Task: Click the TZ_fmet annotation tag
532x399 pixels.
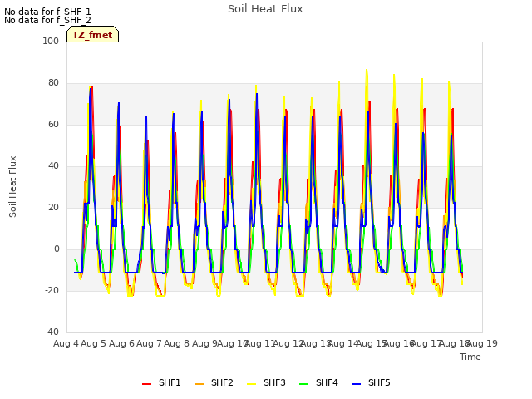Action: click(x=92, y=34)
